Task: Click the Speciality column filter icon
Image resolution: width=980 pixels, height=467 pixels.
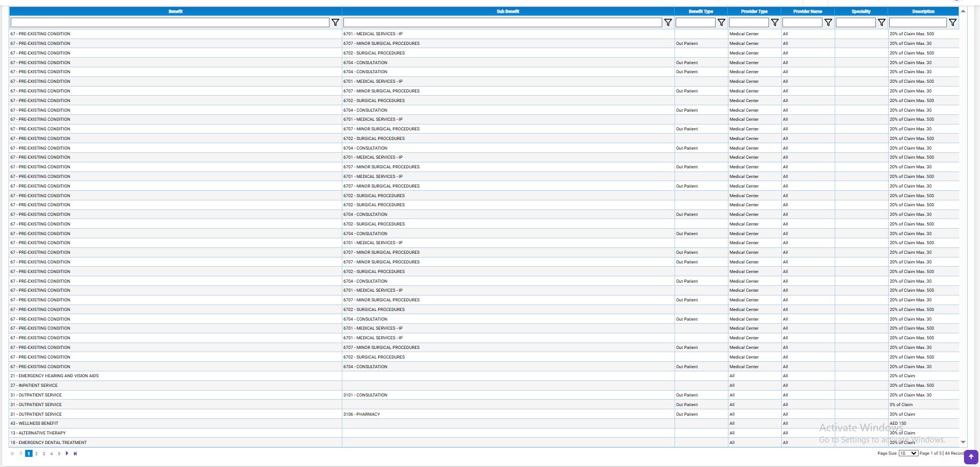Action: (881, 22)
